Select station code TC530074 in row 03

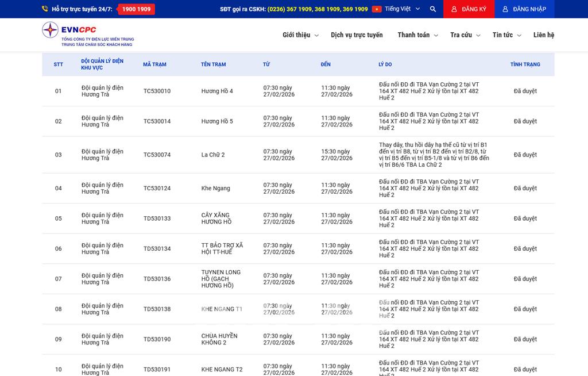[x=157, y=155]
